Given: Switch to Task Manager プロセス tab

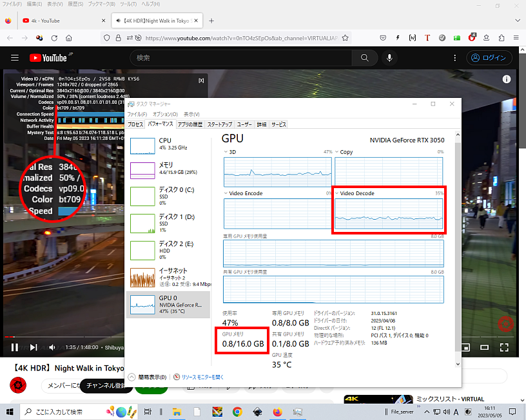Looking at the screenshot, I should [135, 124].
